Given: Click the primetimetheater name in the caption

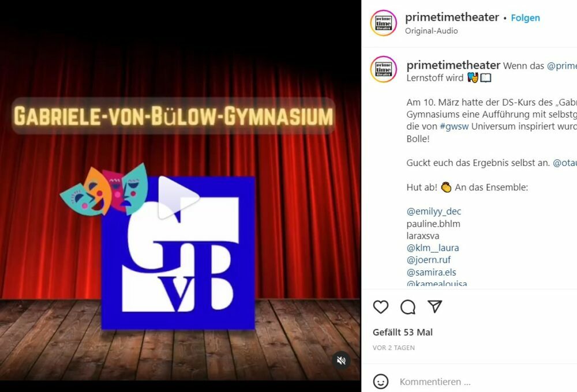Looking at the screenshot, I should click(x=454, y=65).
